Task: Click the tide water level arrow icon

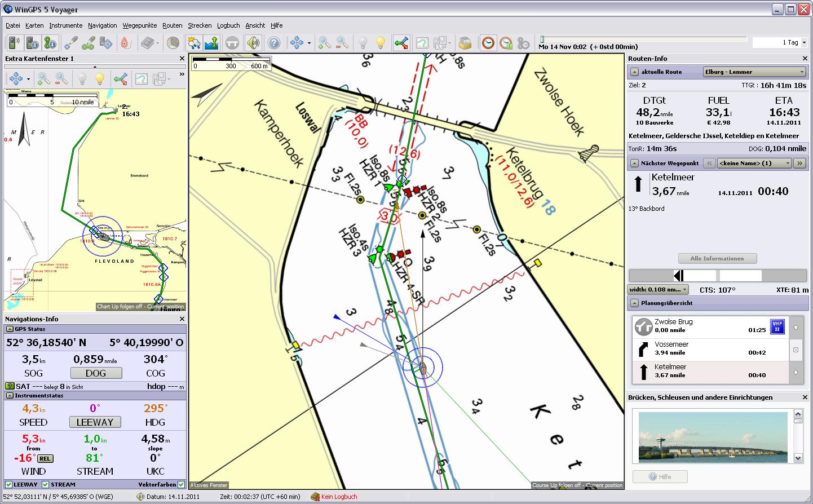Action: click(x=211, y=43)
